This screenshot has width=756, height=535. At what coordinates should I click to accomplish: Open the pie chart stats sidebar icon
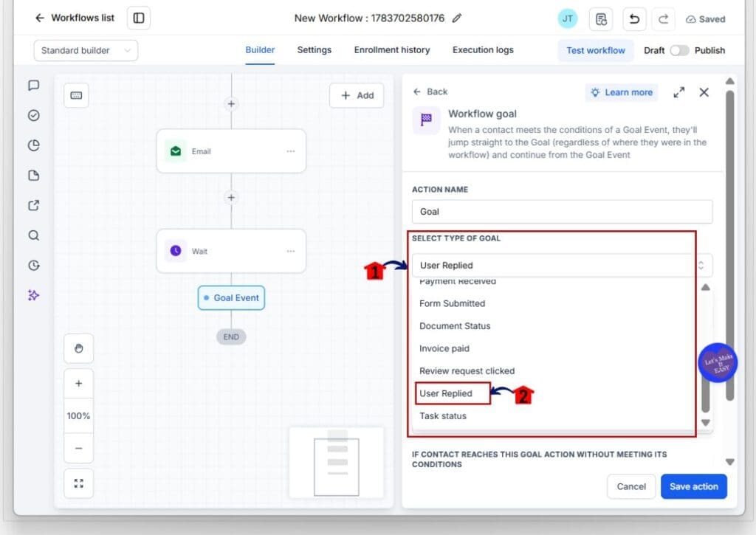pos(33,145)
